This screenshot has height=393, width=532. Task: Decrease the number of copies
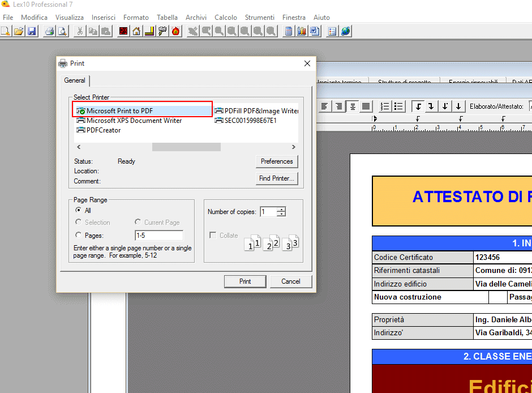click(281, 214)
